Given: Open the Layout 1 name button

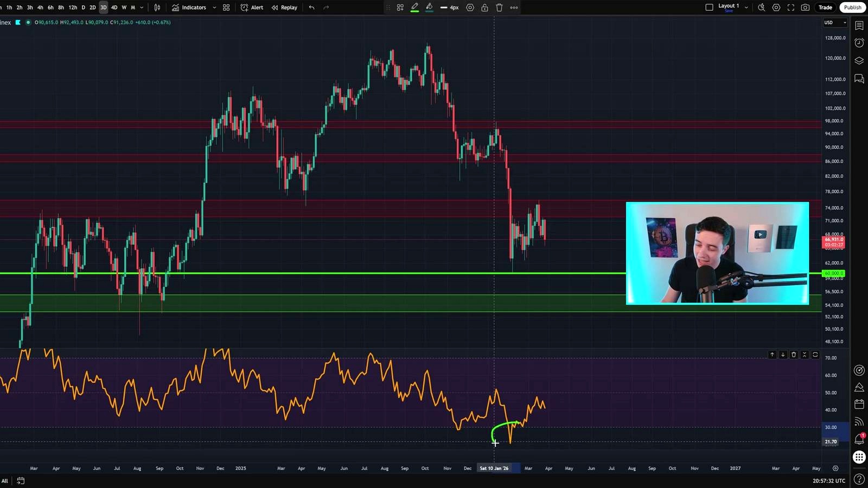Looking at the screenshot, I should pyautogui.click(x=729, y=7).
